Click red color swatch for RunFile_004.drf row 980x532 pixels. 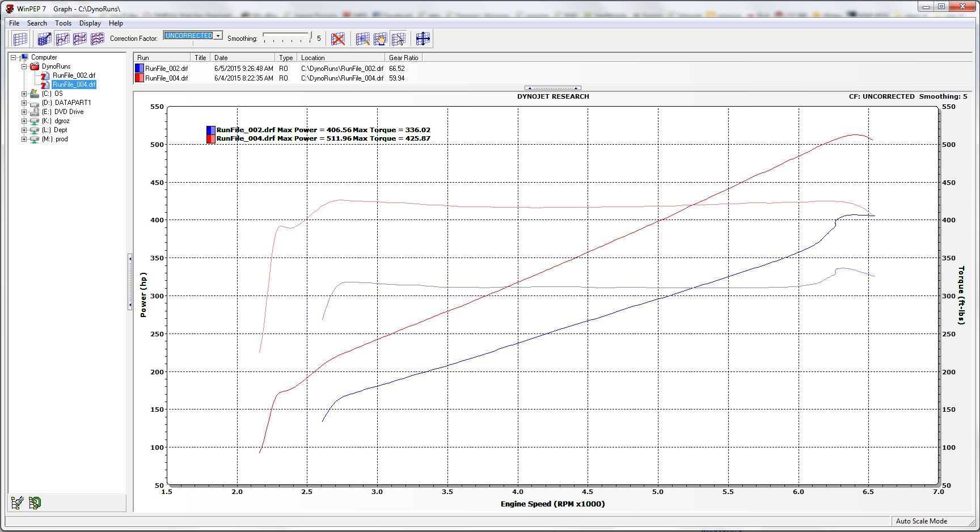pos(139,78)
